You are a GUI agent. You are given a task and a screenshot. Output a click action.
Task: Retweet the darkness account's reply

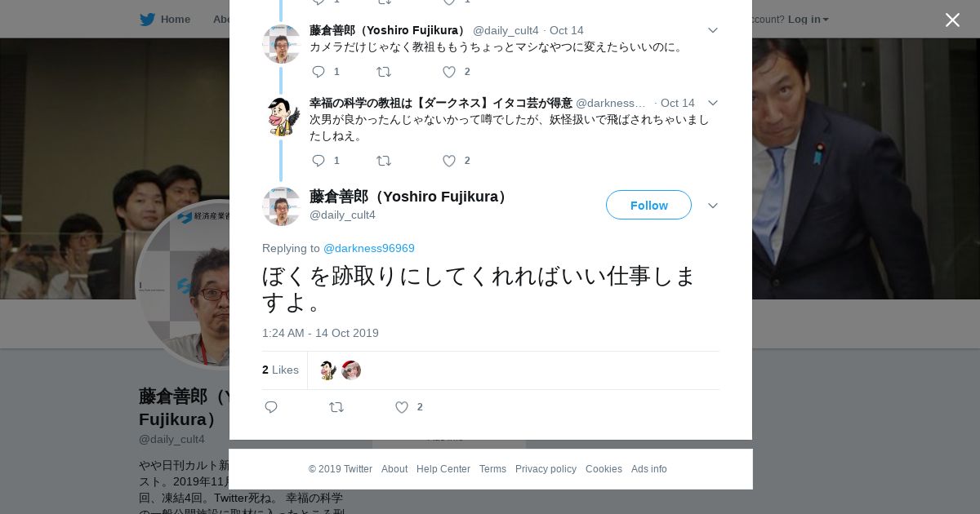(384, 161)
